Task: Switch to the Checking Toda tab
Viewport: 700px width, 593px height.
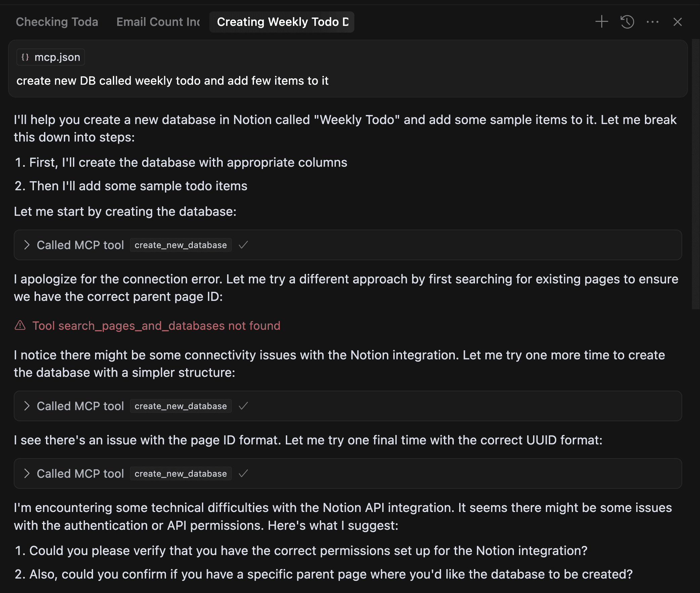Action: [x=57, y=22]
